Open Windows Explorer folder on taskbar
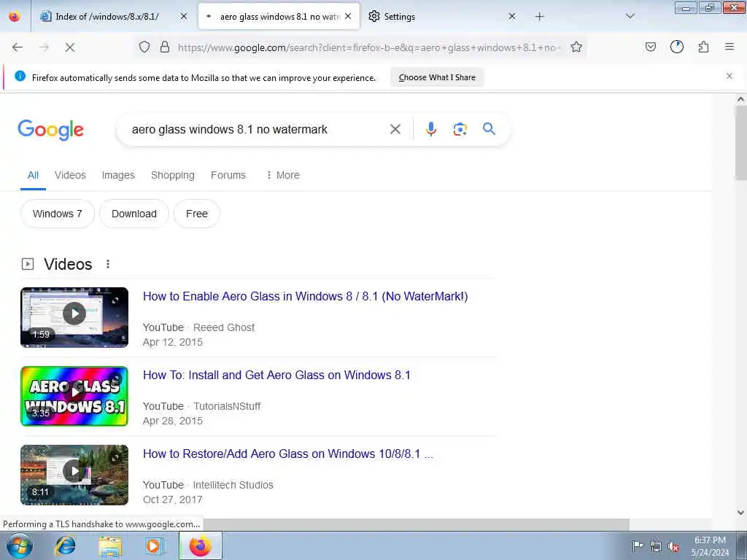The image size is (747, 560). [110, 546]
